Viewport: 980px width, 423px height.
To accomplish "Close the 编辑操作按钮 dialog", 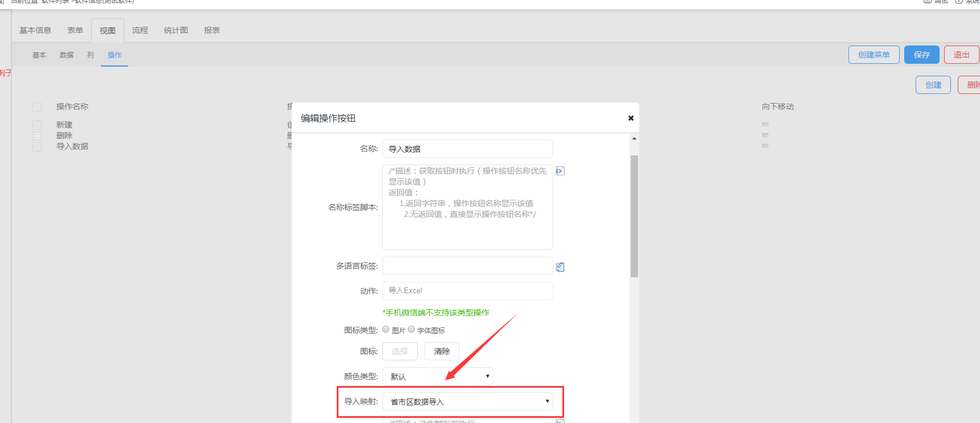I will (x=631, y=118).
